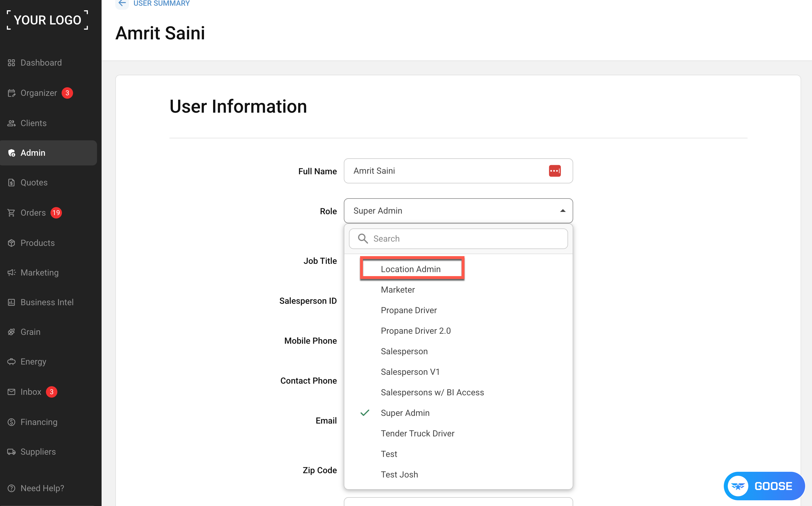812x506 pixels.
Task: Open the GOOSE chat button
Action: [x=764, y=485]
